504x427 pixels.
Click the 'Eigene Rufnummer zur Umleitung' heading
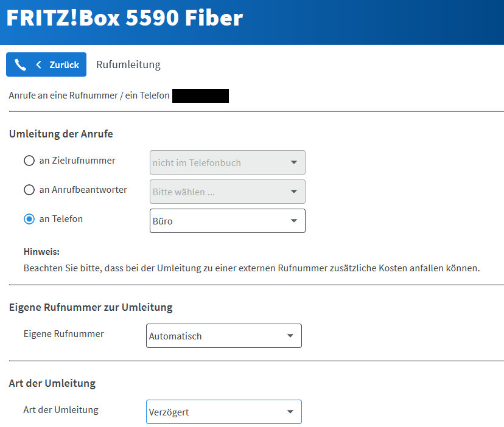pos(91,307)
